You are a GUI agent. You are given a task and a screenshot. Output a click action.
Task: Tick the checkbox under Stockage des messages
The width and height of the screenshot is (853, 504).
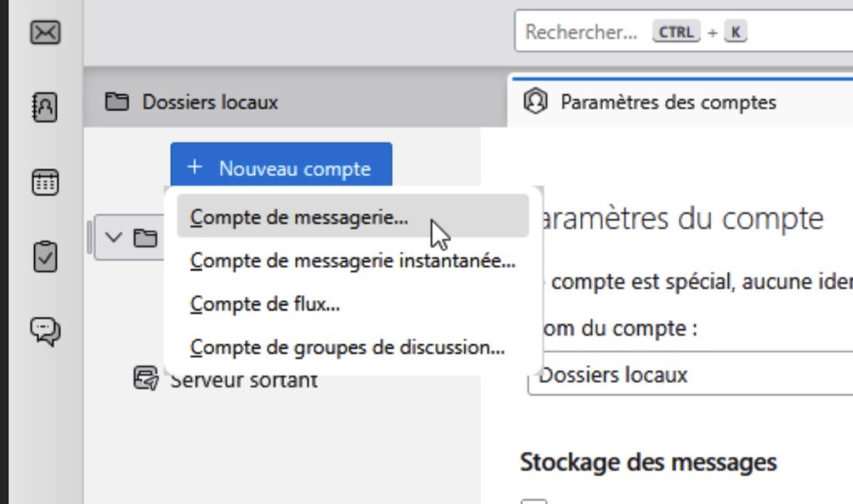(x=534, y=502)
